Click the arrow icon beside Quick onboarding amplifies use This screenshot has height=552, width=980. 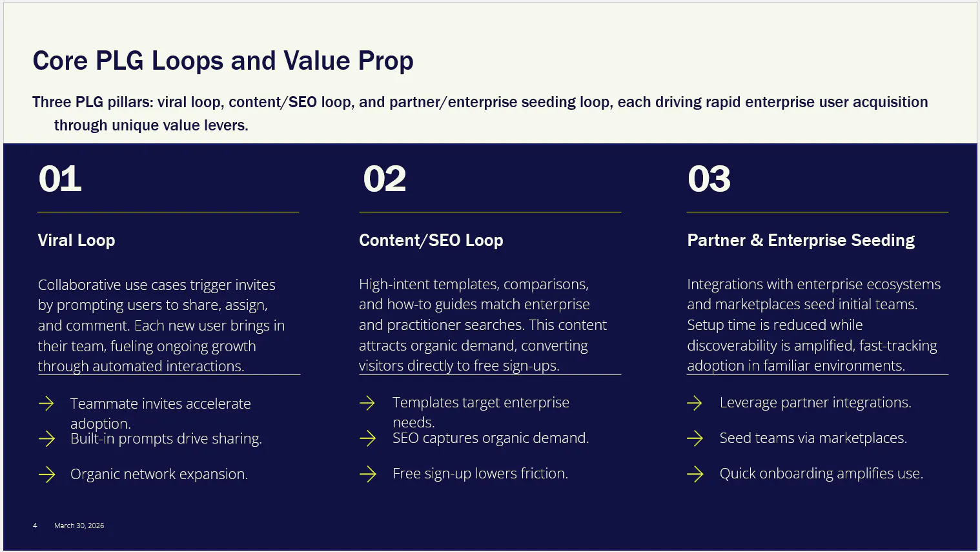(x=695, y=474)
